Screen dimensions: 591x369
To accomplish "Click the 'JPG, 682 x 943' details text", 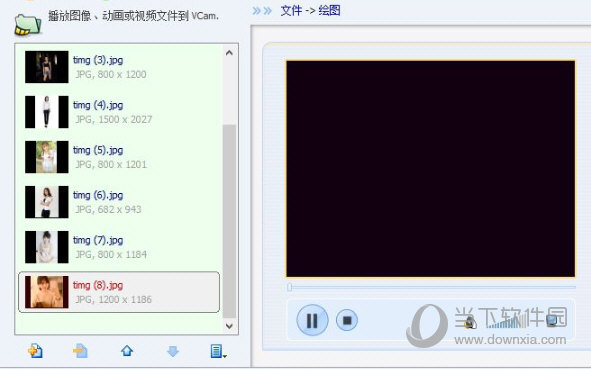I will point(108,210).
